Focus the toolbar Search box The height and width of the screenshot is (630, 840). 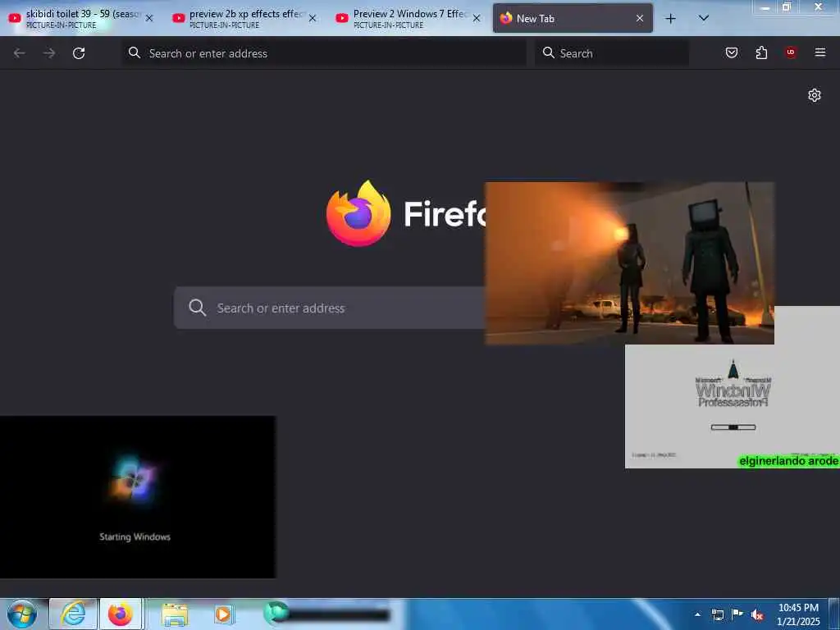pos(612,53)
